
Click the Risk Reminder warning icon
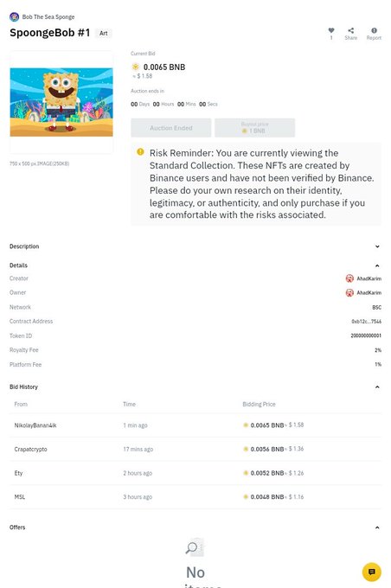[140, 152]
